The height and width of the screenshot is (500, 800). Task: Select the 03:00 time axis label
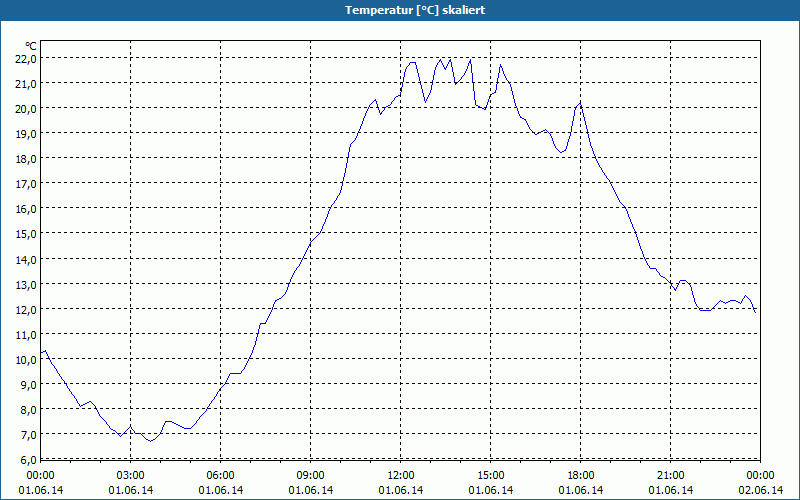click(131, 476)
